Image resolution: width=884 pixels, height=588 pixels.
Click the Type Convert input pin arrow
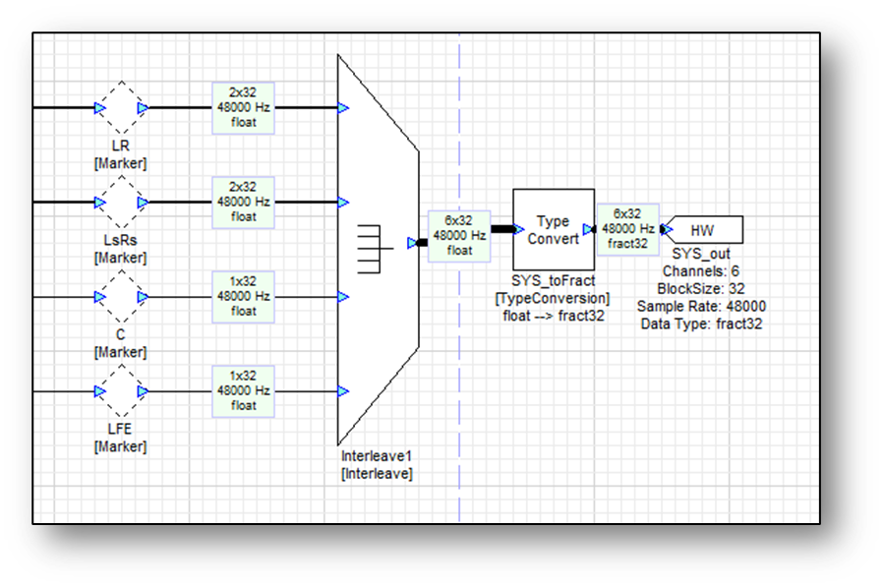coord(518,230)
